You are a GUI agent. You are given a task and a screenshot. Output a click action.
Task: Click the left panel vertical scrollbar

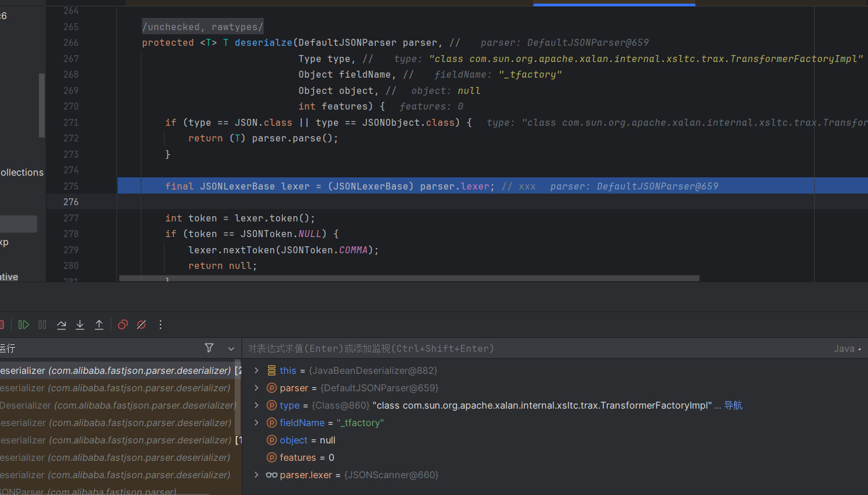[x=42, y=105]
